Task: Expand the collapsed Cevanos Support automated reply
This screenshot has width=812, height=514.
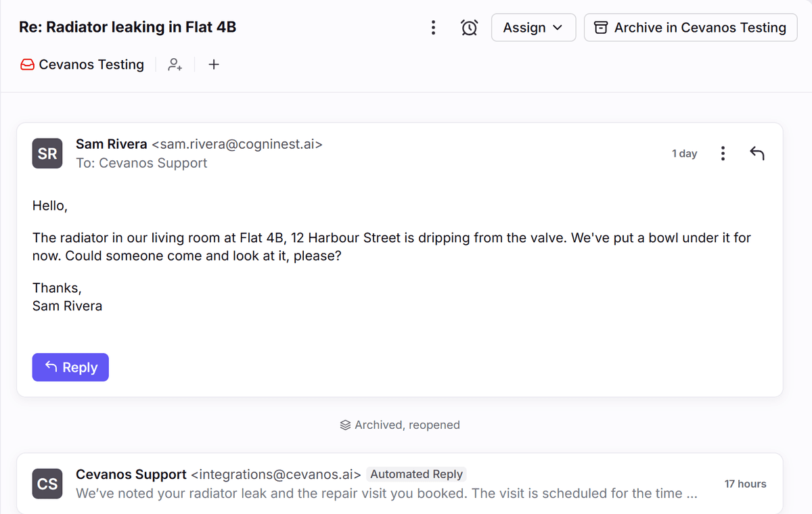Action: (x=400, y=484)
